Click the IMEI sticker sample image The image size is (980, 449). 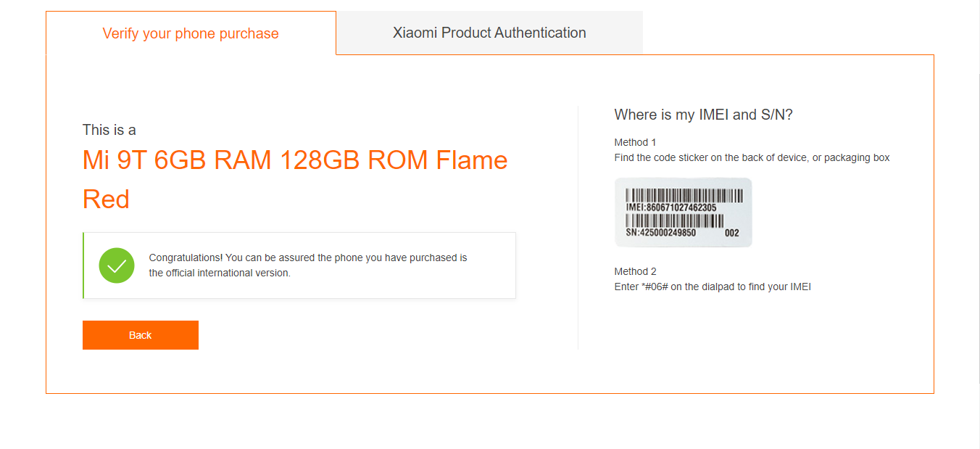point(683,213)
